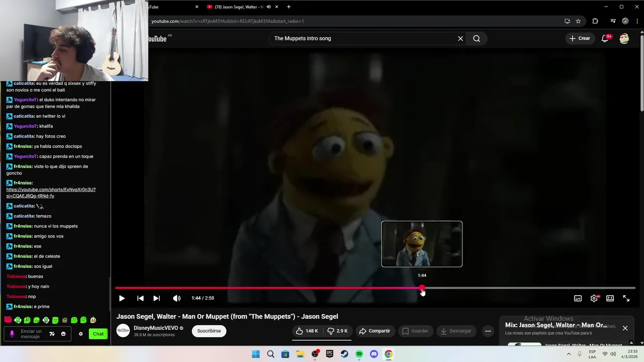Viewport: 644px width, 362px height.
Task: Dislike the video with 2.9 K dislikes
Action: point(337,331)
